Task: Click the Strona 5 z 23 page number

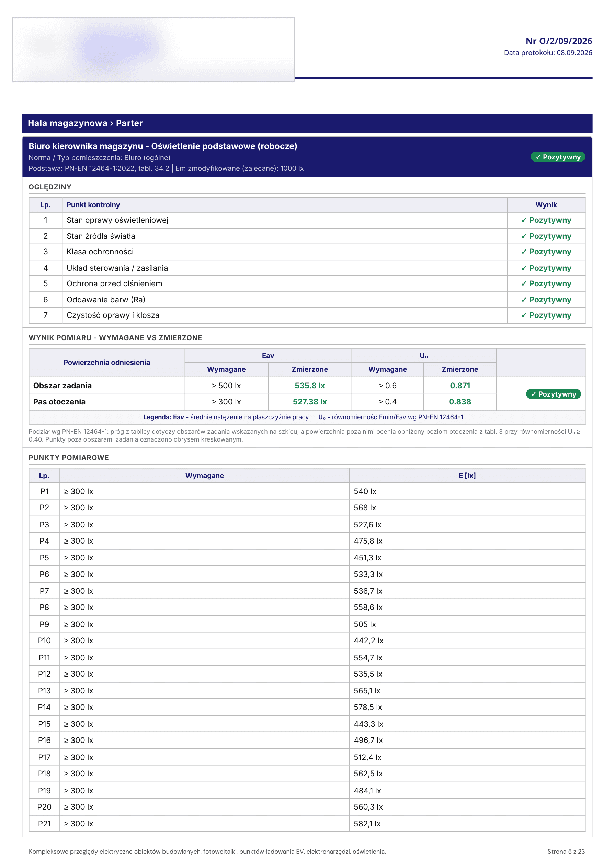Action: [x=566, y=852]
